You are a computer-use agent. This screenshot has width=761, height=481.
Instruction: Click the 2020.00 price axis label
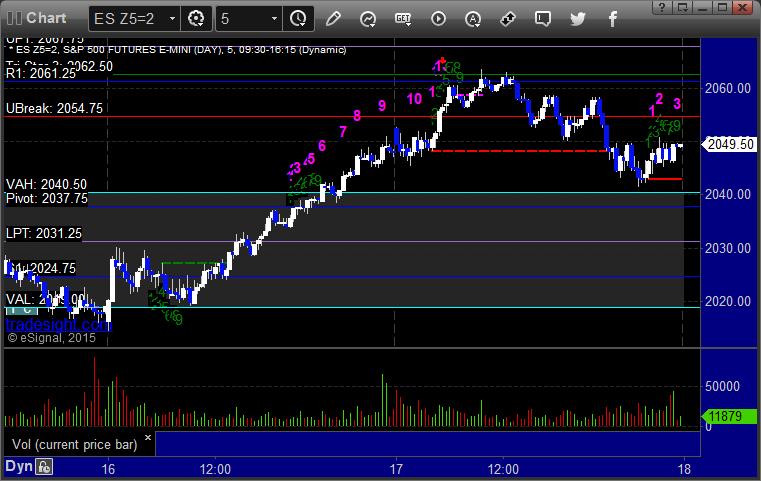click(x=728, y=302)
